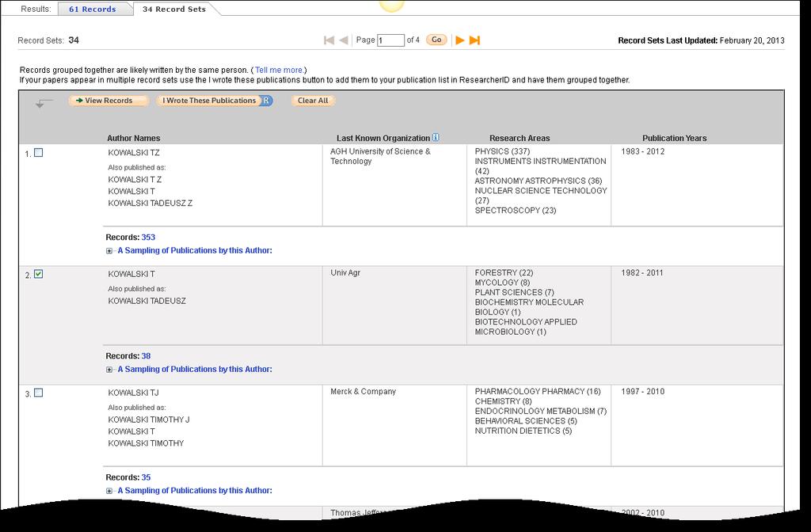Open the Tell me more link
The width and height of the screenshot is (811, 532).
click(279, 70)
